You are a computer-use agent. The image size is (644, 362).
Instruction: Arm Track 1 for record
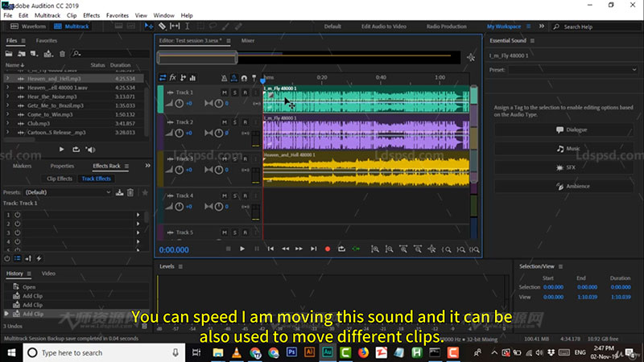pyautogui.click(x=246, y=93)
